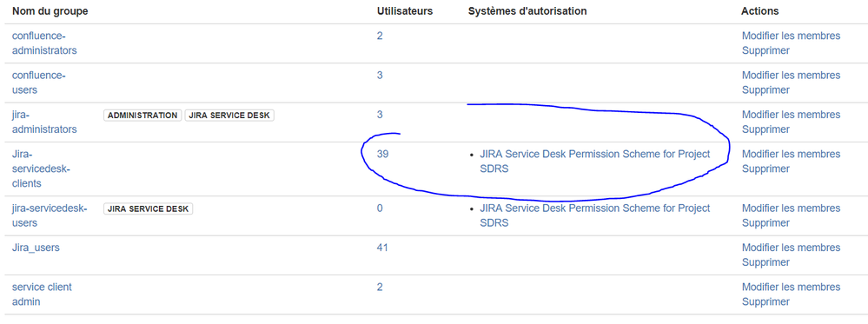Modifier les membres for jira-servicedesk-users
868x324 pixels.
click(x=791, y=208)
